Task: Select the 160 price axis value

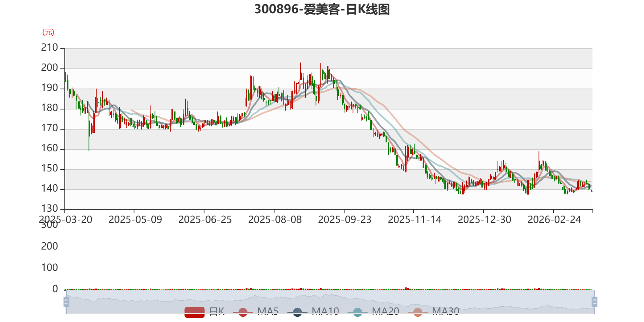Action: pyautogui.click(x=50, y=148)
